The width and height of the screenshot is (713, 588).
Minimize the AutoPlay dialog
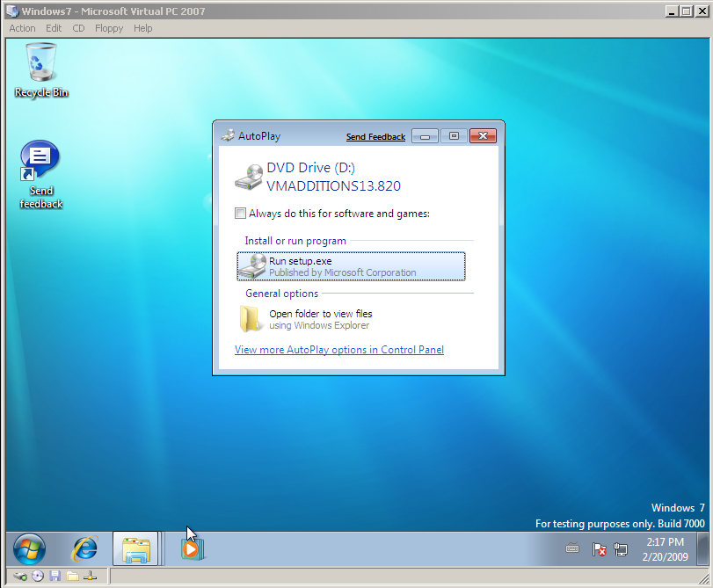[x=425, y=136]
